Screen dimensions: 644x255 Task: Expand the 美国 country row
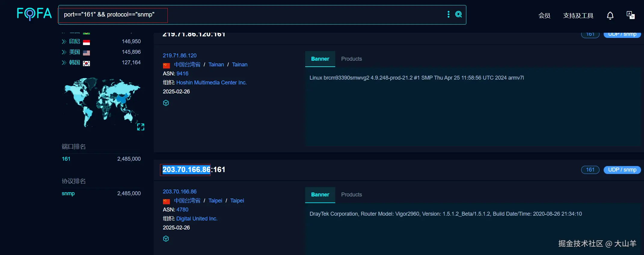coord(64,52)
